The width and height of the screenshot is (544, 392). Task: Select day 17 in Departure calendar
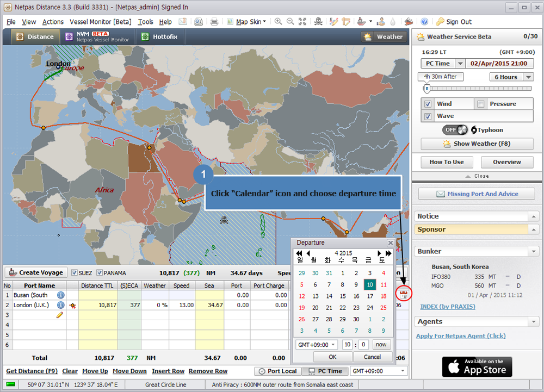click(370, 296)
